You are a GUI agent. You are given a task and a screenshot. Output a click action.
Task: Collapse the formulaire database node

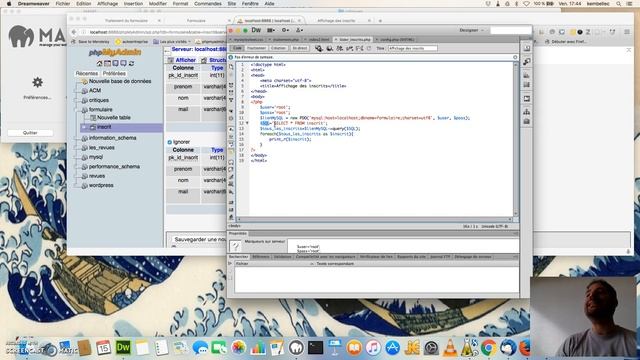tap(77, 110)
